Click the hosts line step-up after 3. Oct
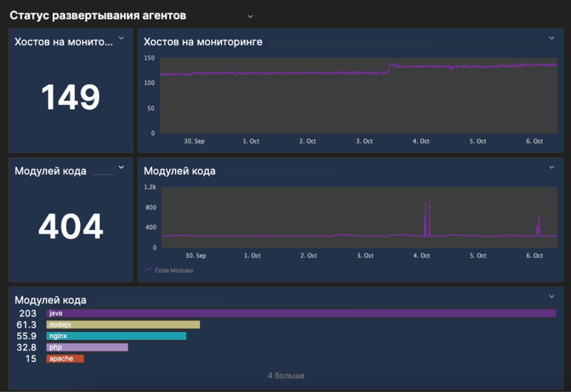The image size is (571, 392). tap(389, 68)
